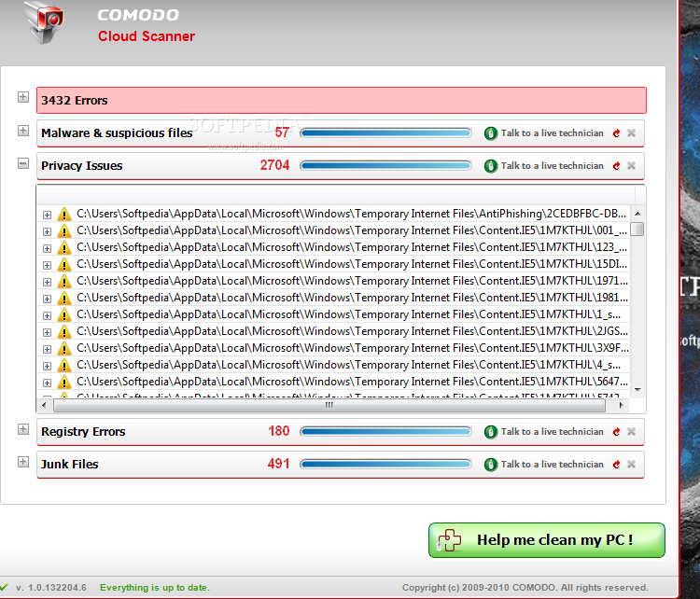
Task: Click version number v. 1.0.132204.6
Action: click(x=51, y=588)
